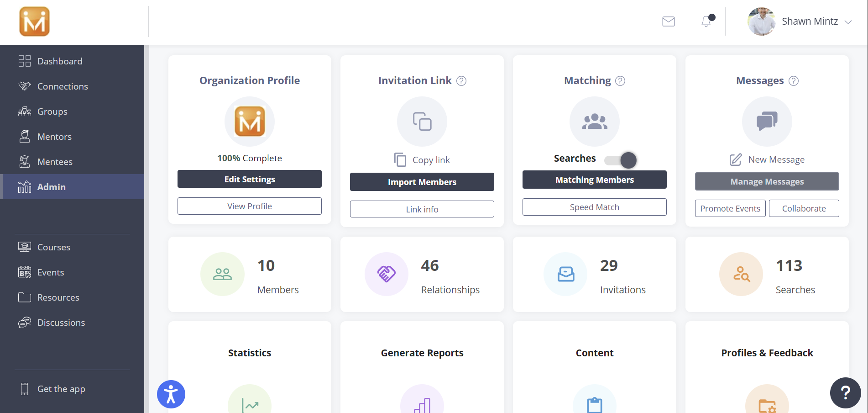This screenshot has height=413, width=868.
Task: Click the Discussions chat bubbles icon
Action: coord(25,323)
